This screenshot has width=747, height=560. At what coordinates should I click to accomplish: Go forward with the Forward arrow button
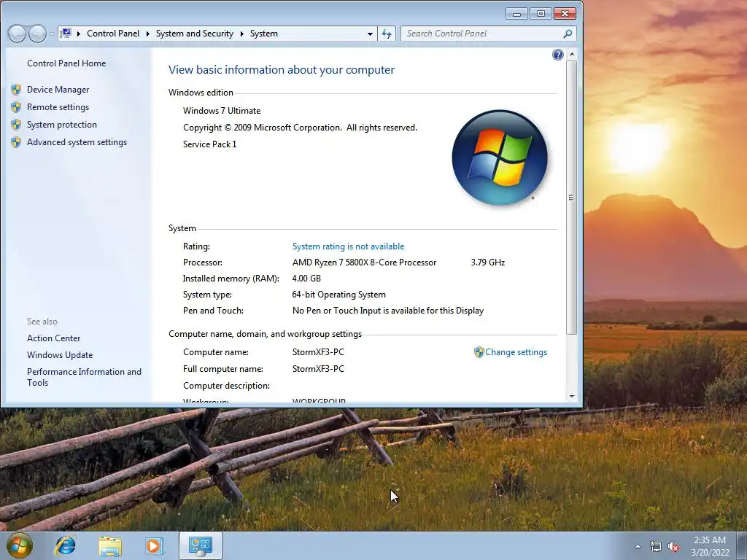point(37,34)
